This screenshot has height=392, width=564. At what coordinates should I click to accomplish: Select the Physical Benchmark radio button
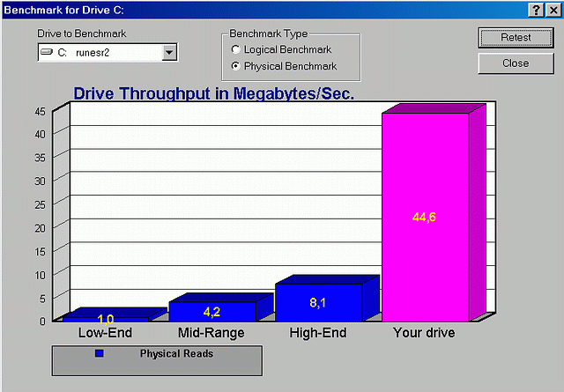tap(235, 66)
